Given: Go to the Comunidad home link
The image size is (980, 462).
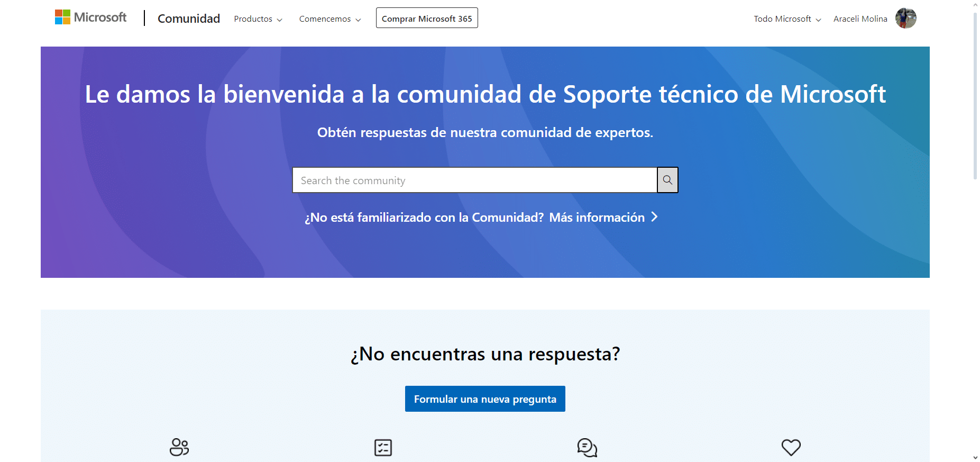Looking at the screenshot, I should click(x=189, y=19).
